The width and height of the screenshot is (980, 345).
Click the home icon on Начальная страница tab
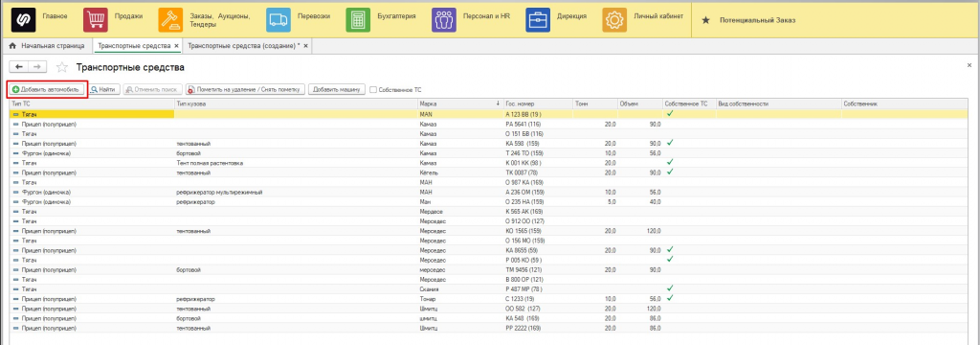(12, 46)
